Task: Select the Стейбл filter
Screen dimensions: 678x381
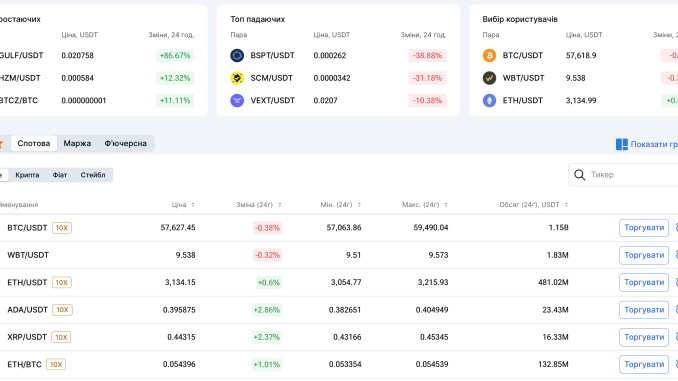Action: click(x=93, y=175)
